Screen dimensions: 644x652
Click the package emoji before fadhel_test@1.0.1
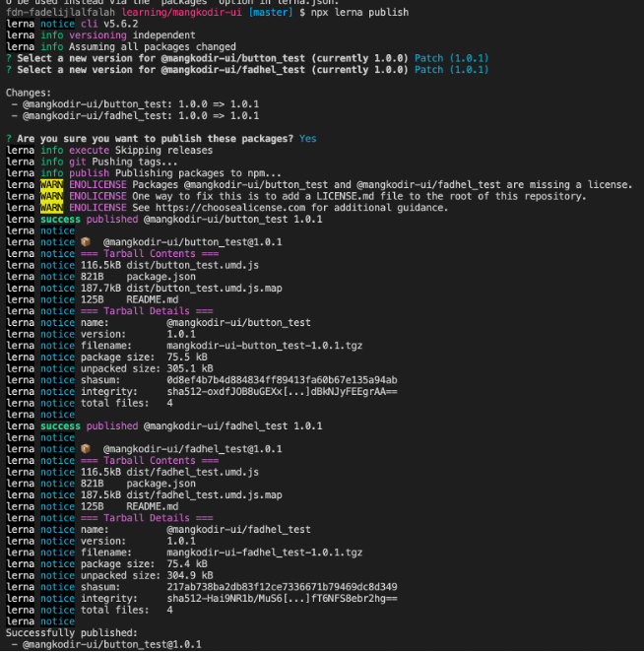pyautogui.click(x=86, y=449)
